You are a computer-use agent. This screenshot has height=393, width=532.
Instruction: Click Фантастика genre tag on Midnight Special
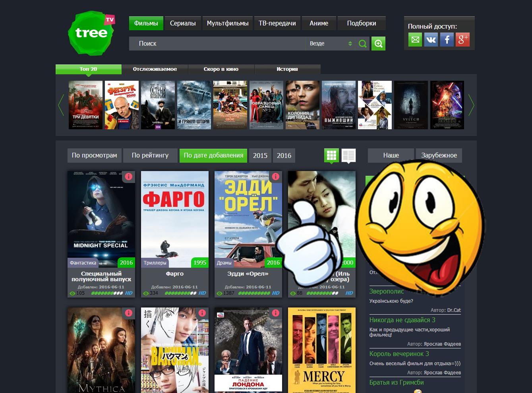point(83,263)
